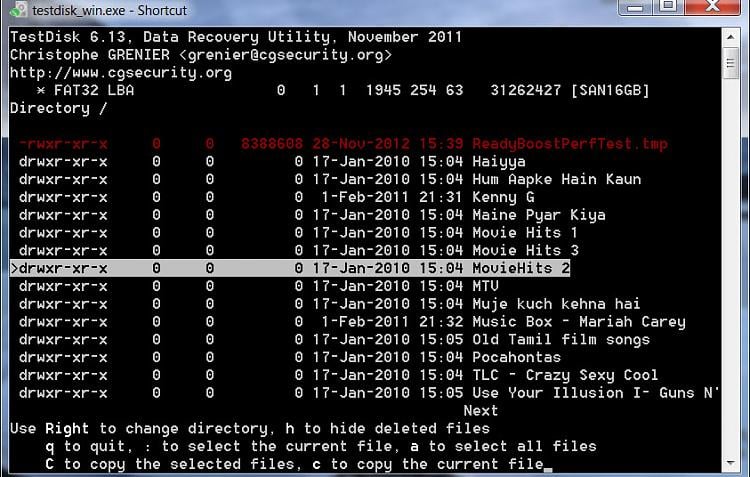750x477 pixels.
Task: Select the 'Maine Pyar Kiya' directory
Action: coord(312,215)
